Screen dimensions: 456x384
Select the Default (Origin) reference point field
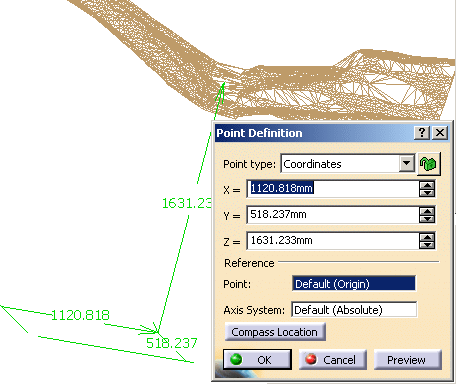click(x=354, y=284)
